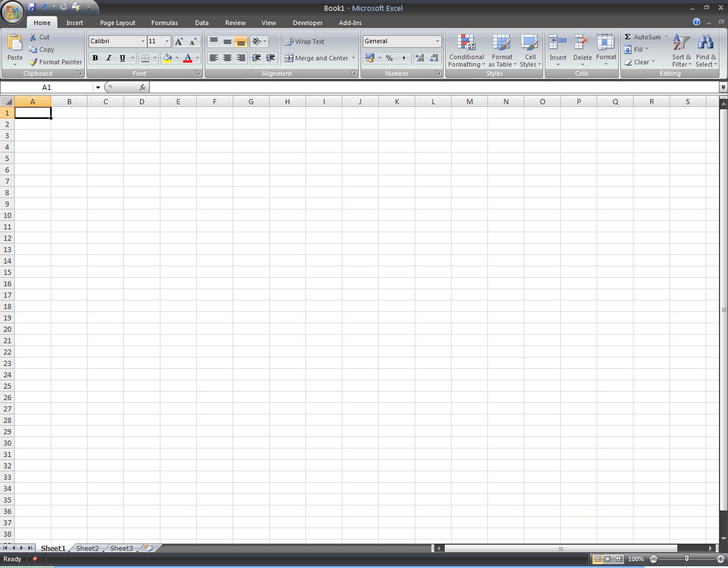Click Increase Decimal icon
The image size is (728, 568).
click(x=420, y=58)
